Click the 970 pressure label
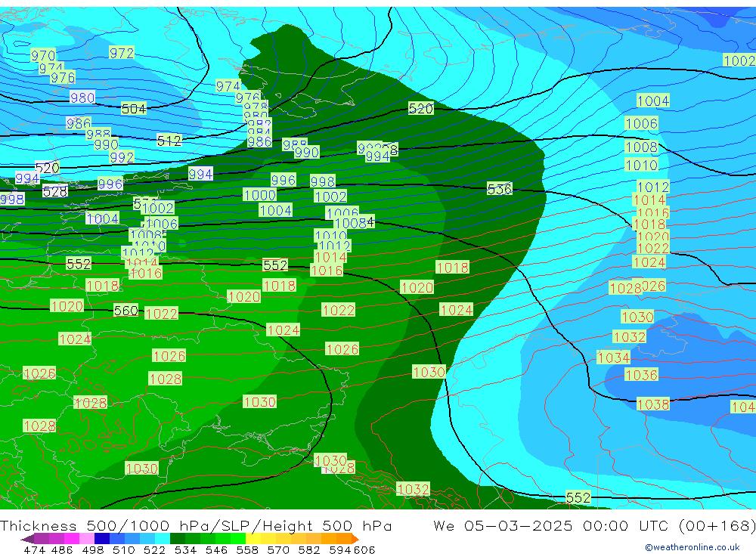The height and width of the screenshot is (554, 756). tap(43, 55)
